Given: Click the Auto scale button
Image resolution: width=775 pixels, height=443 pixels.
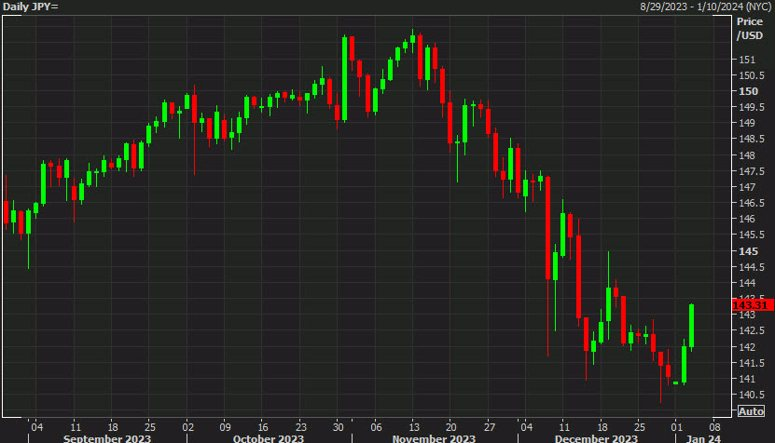Looking at the screenshot, I should click(x=751, y=411).
